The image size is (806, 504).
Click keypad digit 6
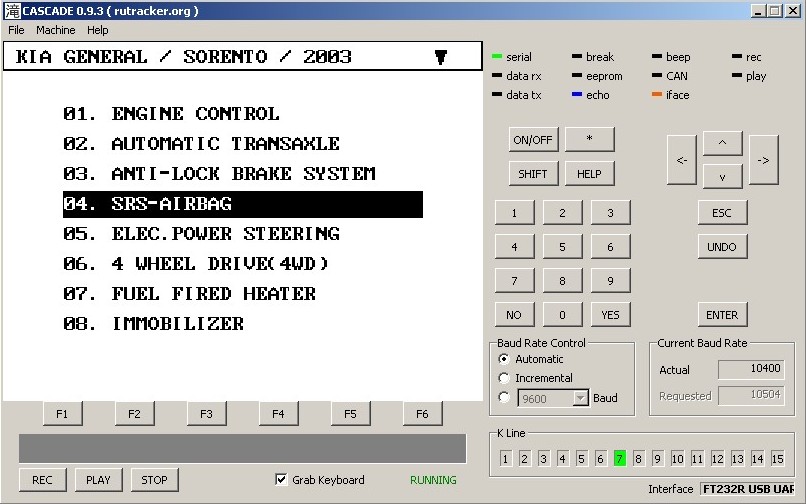[x=610, y=247]
